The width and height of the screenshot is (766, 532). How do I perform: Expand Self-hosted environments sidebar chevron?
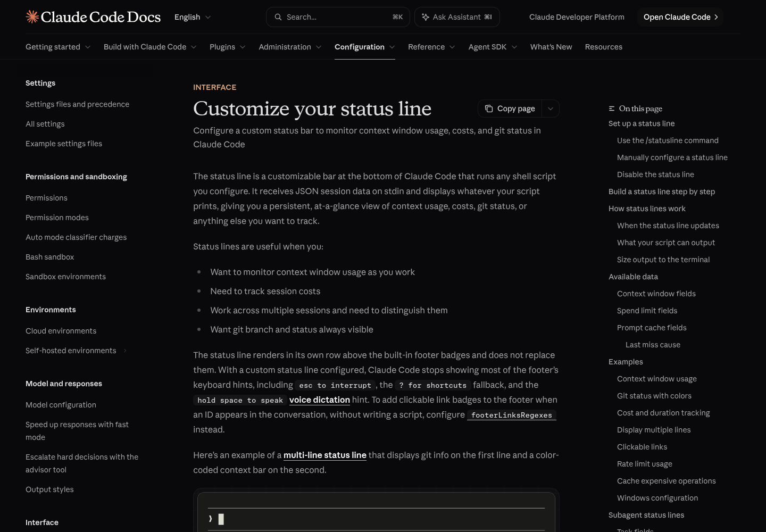(125, 351)
